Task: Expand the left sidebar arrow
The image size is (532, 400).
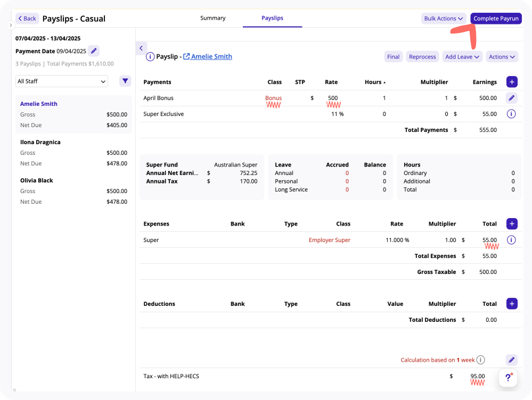Action: [11, 25]
